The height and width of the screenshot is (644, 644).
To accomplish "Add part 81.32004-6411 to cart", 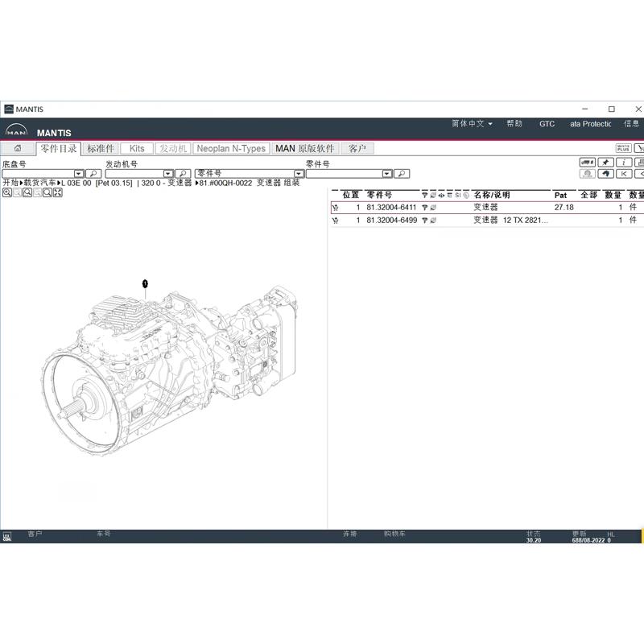I will click(x=335, y=208).
